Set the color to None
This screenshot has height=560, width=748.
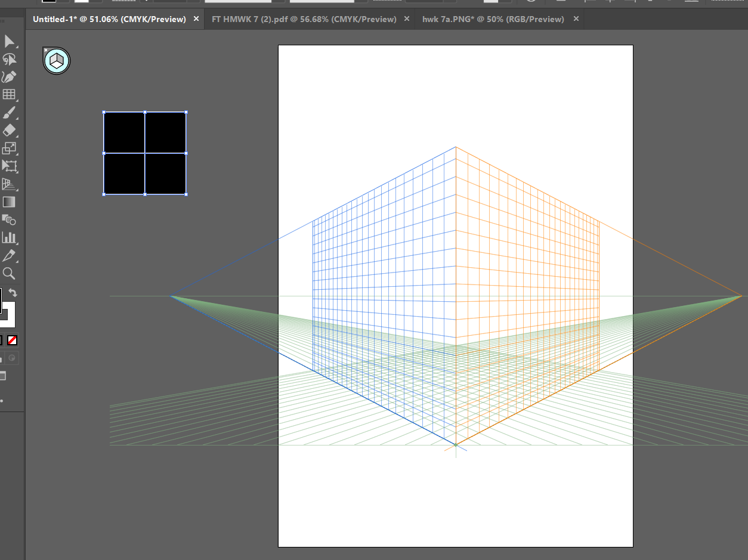(x=13, y=340)
